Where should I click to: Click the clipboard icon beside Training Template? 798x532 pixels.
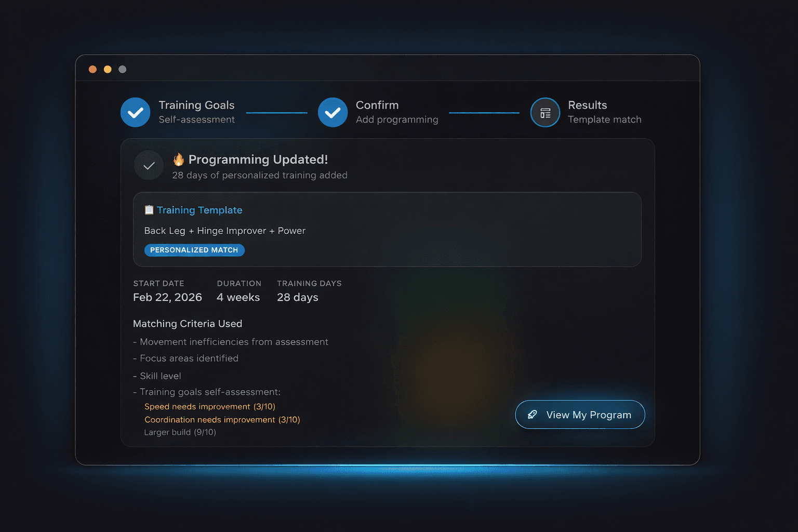pyautogui.click(x=149, y=210)
